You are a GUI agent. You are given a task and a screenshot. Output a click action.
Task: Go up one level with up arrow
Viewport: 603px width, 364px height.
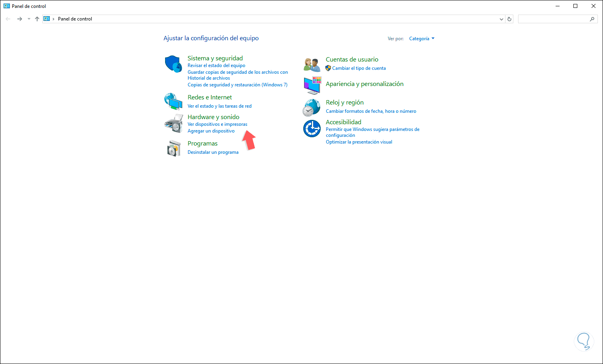(x=37, y=19)
